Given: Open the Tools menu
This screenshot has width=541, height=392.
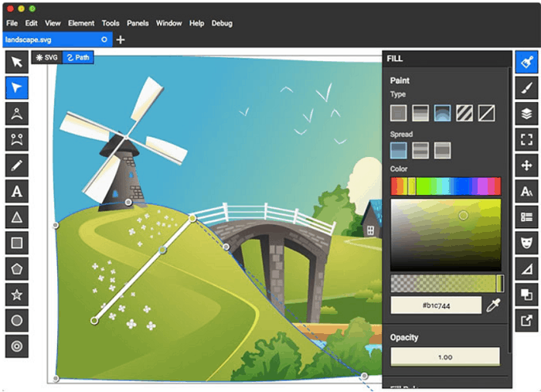Looking at the screenshot, I should coord(111,23).
